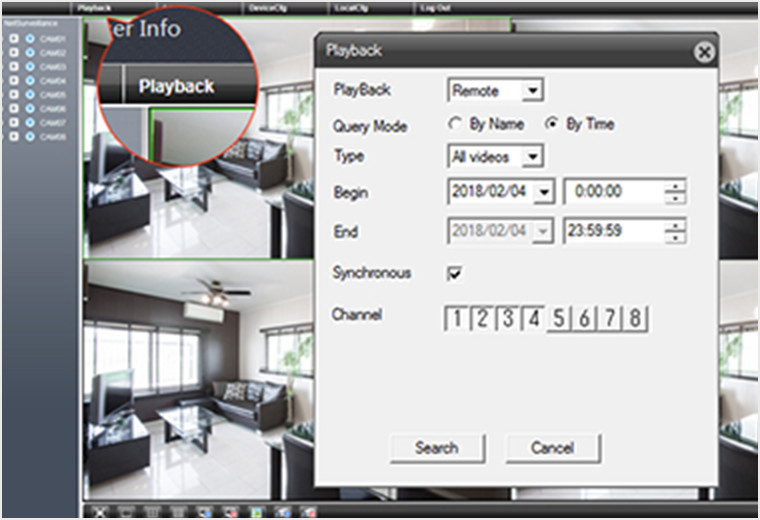This screenshot has height=520, width=760.
Task: Open the PlayBack Remote dropdown
Action: (x=532, y=91)
